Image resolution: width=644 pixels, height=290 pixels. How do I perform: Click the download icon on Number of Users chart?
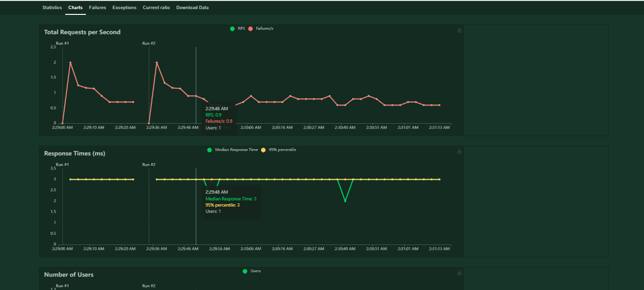pyautogui.click(x=459, y=272)
